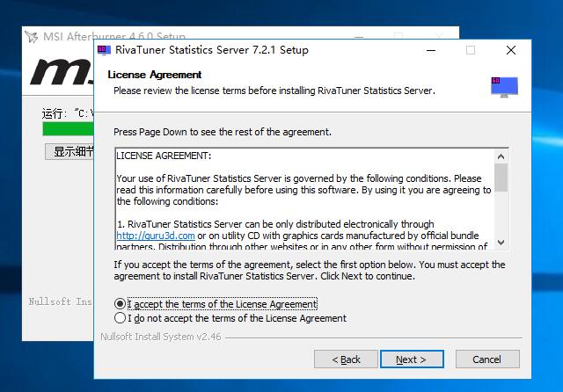Click the license scrollbar down arrow
The width and height of the screenshot is (563, 392).
point(501,242)
